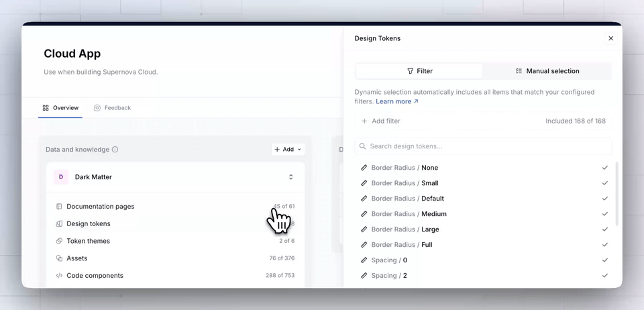This screenshot has height=310, width=644.
Task: Click the token list scrollbar
Action: [x=617, y=193]
